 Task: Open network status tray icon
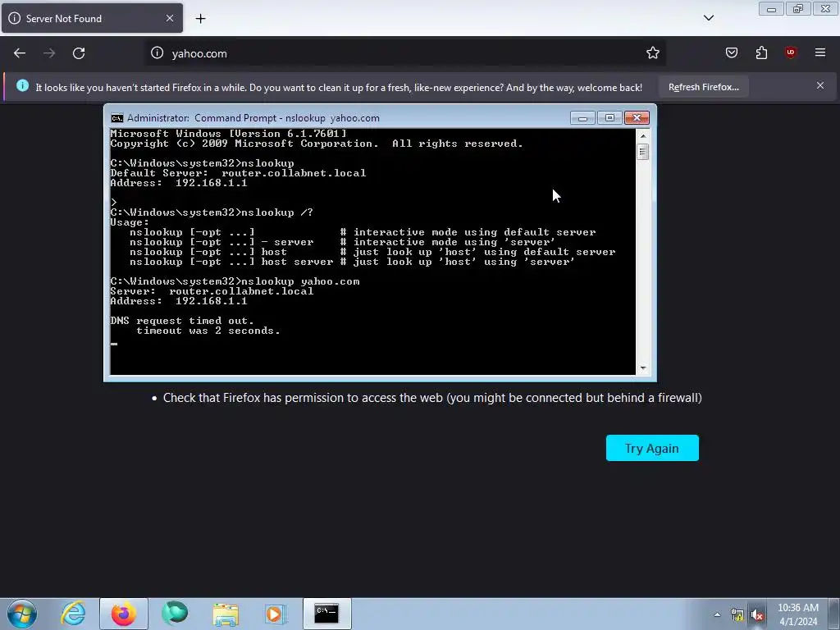(x=737, y=615)
